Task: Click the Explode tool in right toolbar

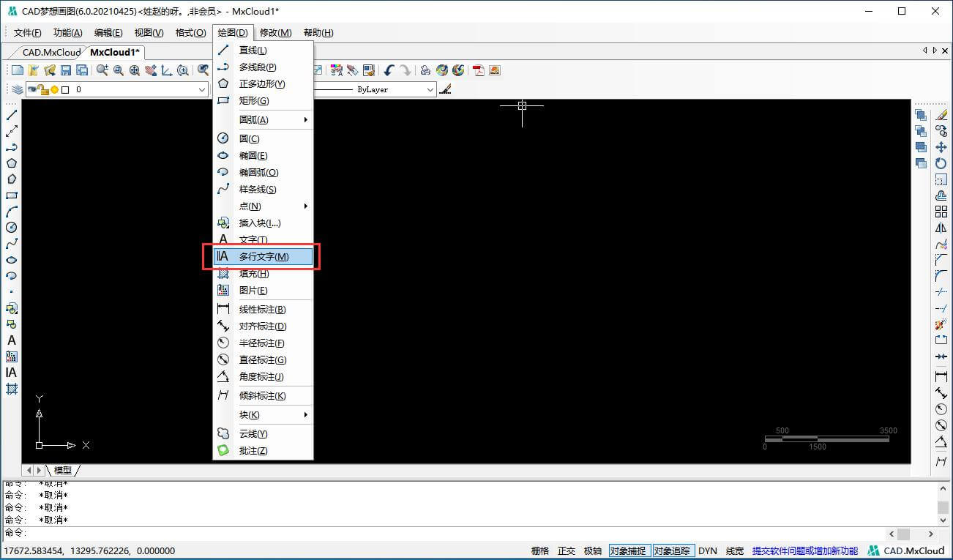Action: coord(941,324)
